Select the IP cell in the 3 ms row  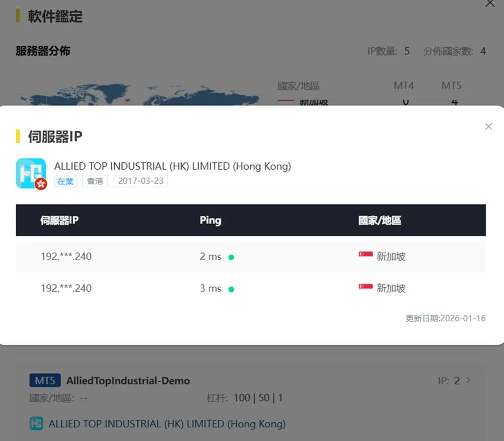(x=66, y=288)
